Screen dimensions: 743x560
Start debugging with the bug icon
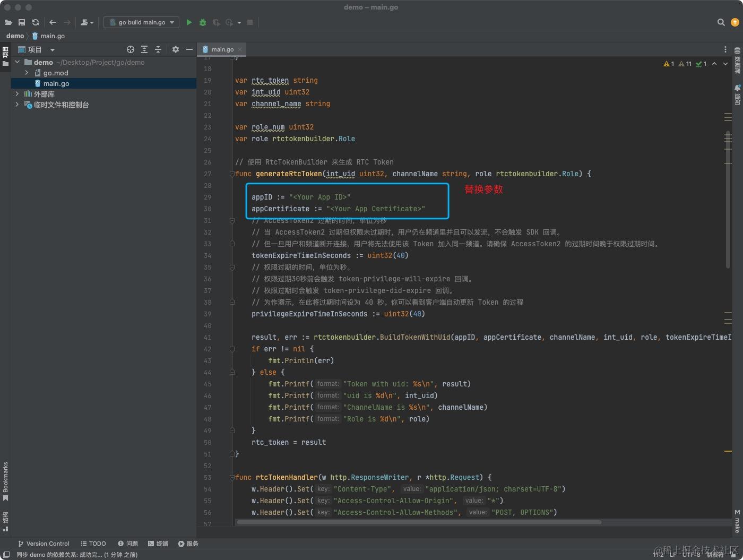click(x=202, y=22)
